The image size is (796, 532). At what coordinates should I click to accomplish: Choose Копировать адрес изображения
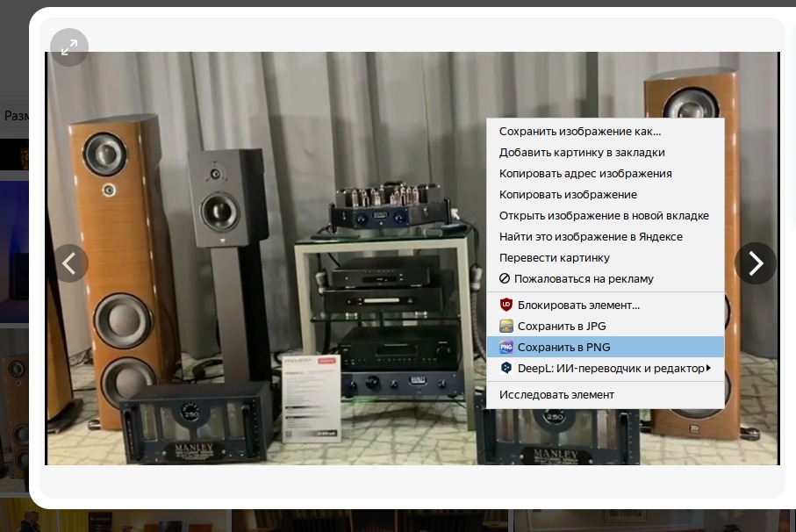[x=585, y=174]
